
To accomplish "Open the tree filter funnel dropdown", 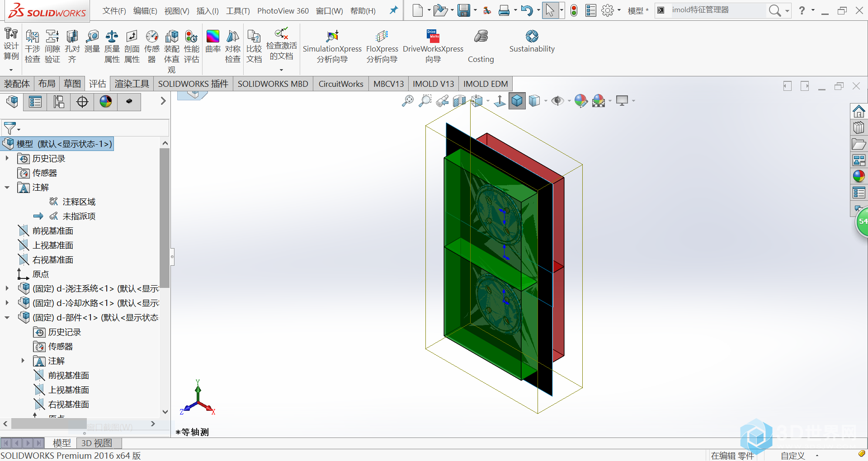I will [x=11, y=128].
